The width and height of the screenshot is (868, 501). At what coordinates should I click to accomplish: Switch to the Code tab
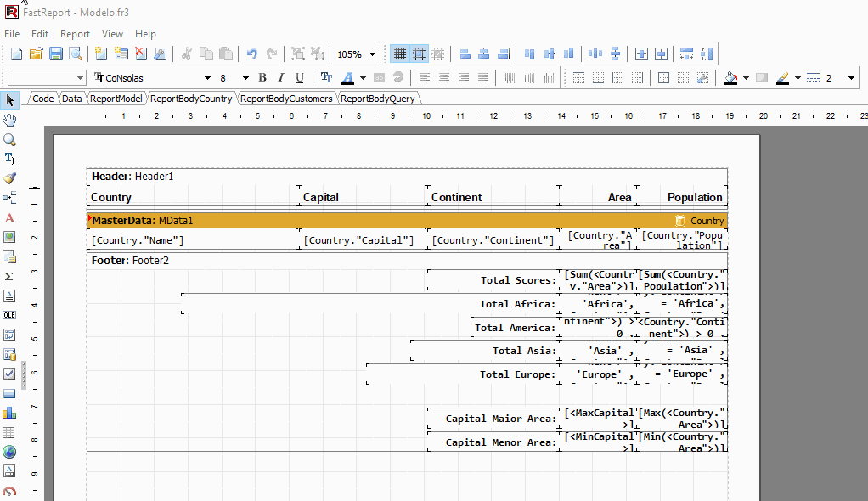pos(42,99)
